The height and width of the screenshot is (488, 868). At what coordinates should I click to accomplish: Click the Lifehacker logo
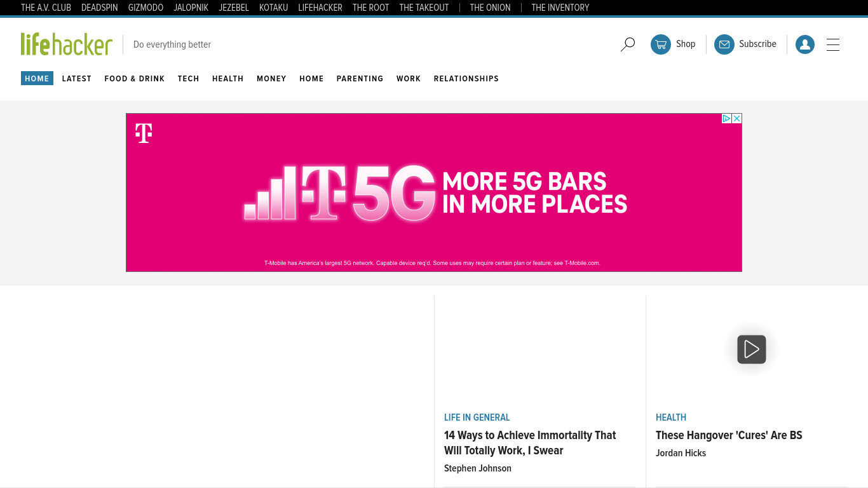pyautogui.click(x=67, y=44)
